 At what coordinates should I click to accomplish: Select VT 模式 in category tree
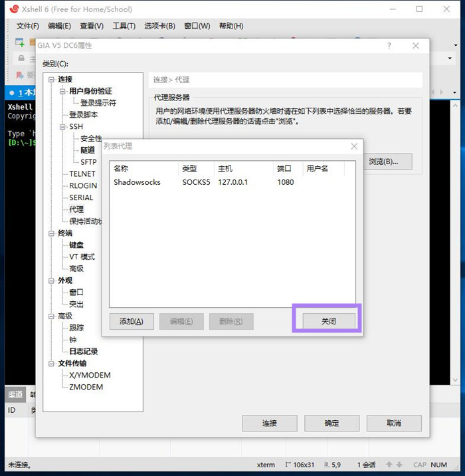click(x=82, y=257)
